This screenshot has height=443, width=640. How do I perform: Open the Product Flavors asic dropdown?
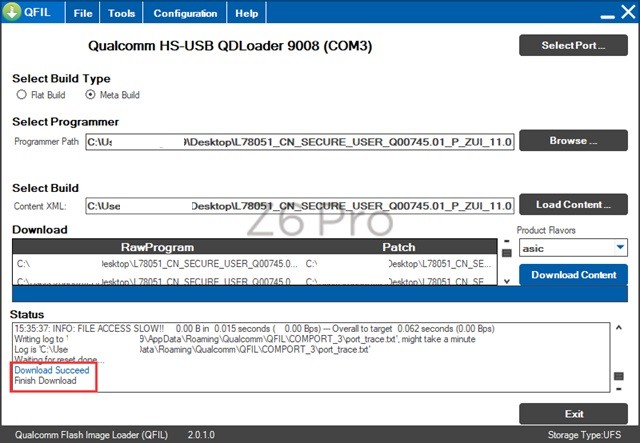tap(573, 248)
